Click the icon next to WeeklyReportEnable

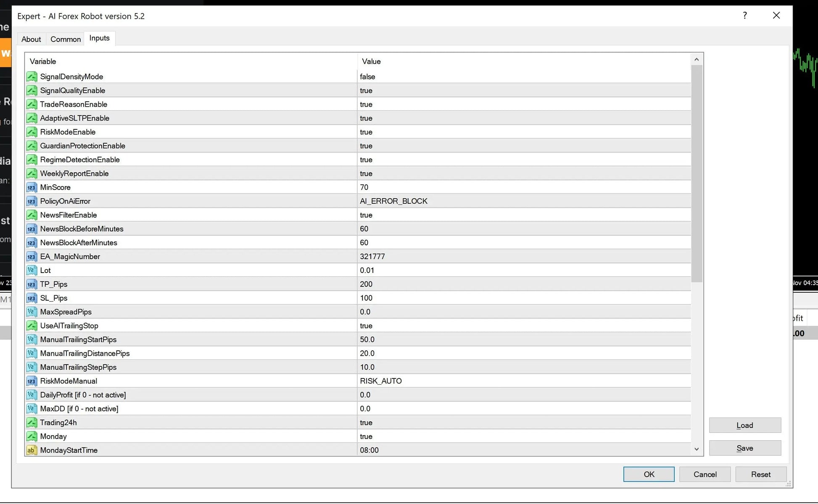click(32, 173)
